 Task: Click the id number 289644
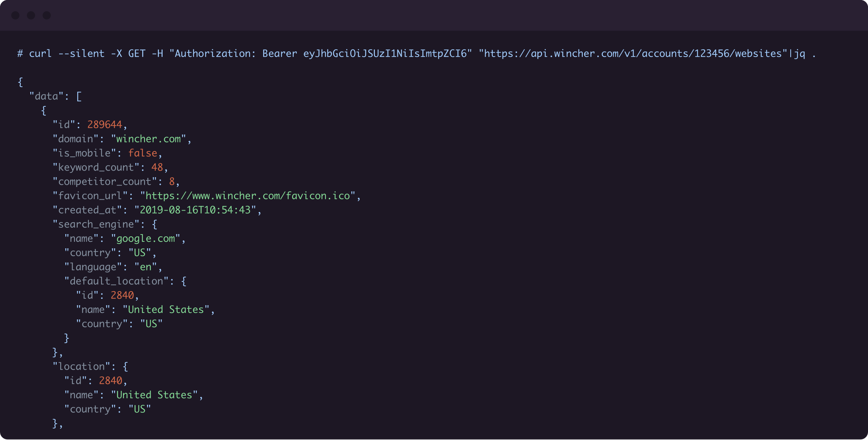click(x=105, y=125)
